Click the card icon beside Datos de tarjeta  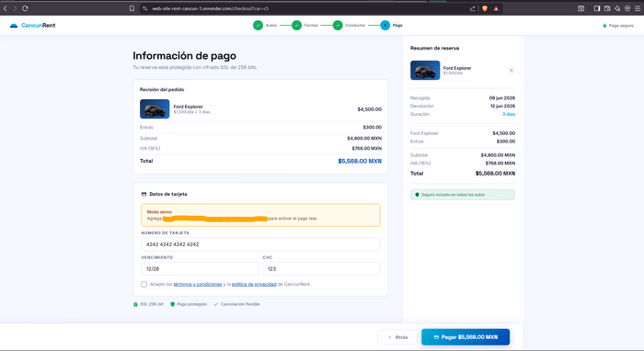click(144, 194)
